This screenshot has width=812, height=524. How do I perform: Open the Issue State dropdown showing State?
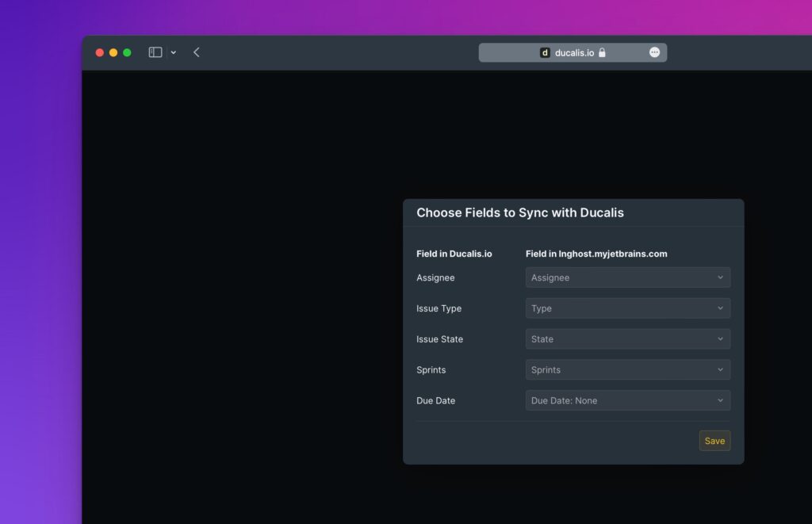tap(627, 339)
